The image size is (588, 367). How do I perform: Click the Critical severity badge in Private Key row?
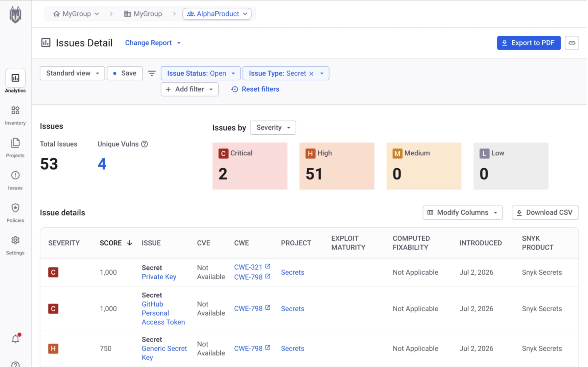(x=53, y=273)
